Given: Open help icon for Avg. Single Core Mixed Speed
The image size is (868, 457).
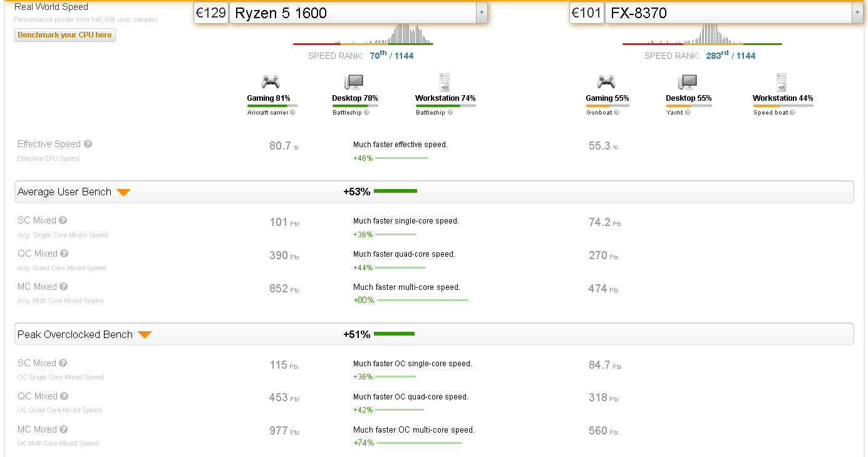Looking at the screenshot, I should tap(63, 220).
